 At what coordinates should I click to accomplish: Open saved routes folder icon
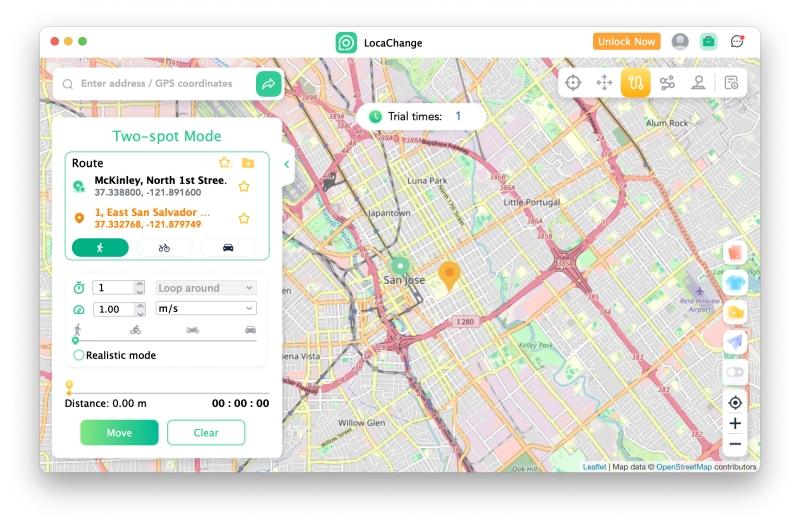[248, 163]
